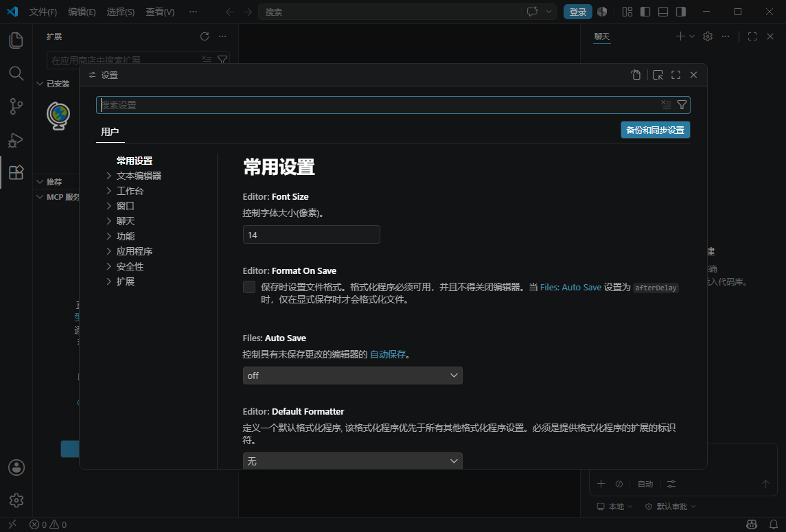Click 备份和同步设置 button
The width and height of the screenshot is (786, 532).
(655, 130)
